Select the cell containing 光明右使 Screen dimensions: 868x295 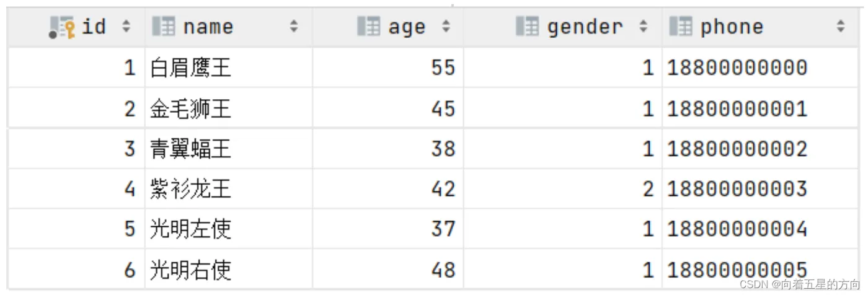(190, 270)
